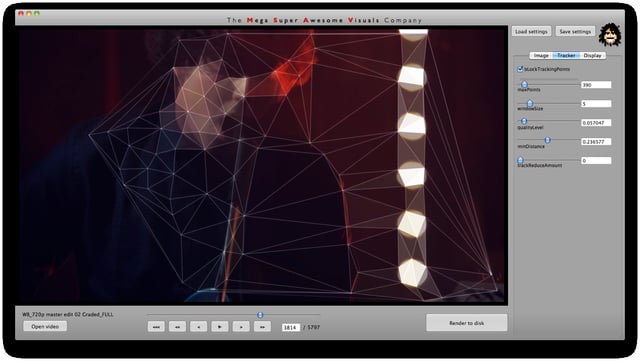Click the video preview with triangulated mesh
The width and height of the screenshot is (640, 361).
(x=262, y=166)
